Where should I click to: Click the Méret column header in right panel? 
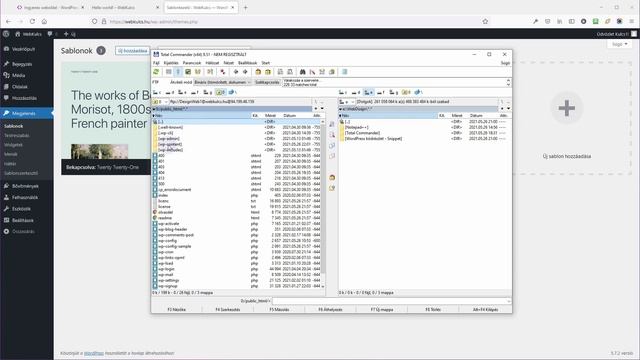tap(457, 116)
